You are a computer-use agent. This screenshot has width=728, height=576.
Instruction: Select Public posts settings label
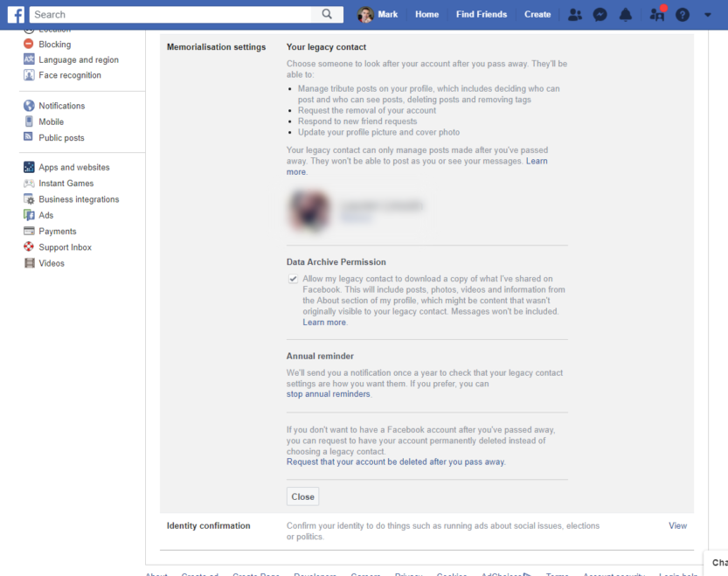(x=61, y=137)
